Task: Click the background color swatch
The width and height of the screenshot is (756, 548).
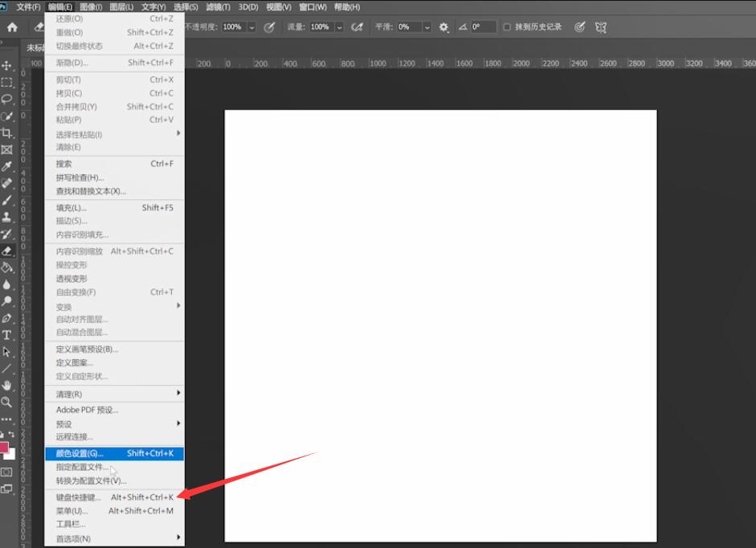Action: (x=11, y=455)
